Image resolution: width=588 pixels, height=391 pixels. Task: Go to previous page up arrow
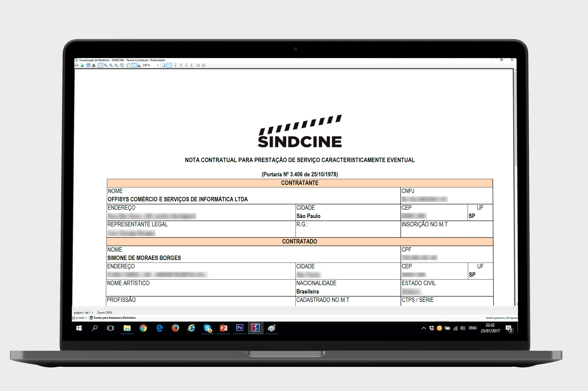point(181,65)
